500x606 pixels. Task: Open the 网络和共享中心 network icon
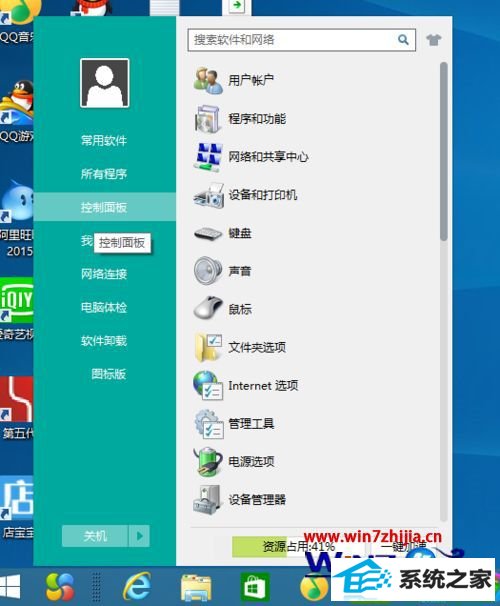208,157
